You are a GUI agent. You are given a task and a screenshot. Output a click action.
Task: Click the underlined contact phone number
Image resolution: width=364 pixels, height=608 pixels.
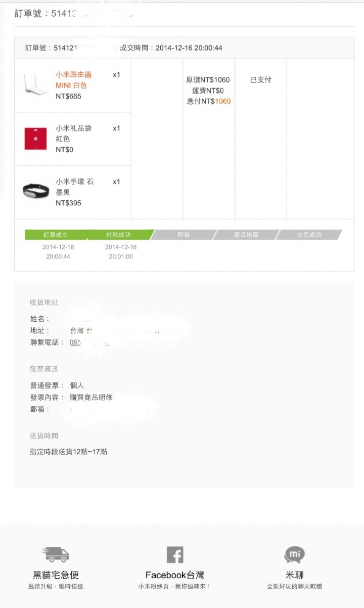[89, 342]
